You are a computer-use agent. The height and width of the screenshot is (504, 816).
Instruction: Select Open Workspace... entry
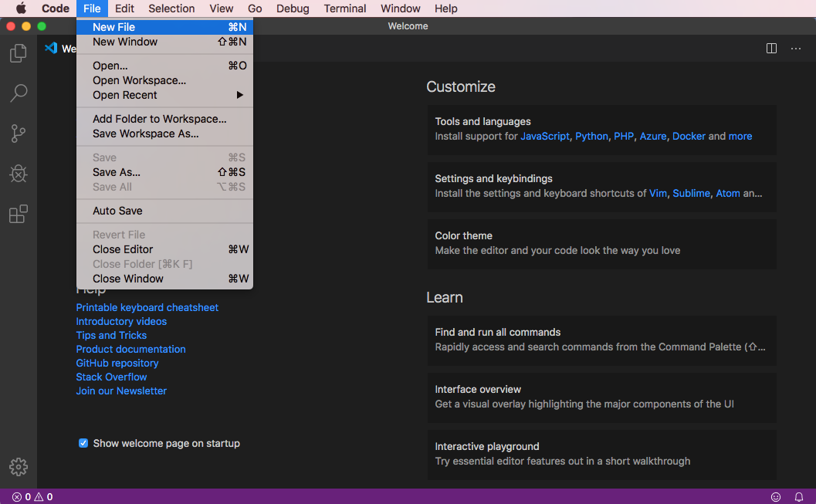coord(164,80)
